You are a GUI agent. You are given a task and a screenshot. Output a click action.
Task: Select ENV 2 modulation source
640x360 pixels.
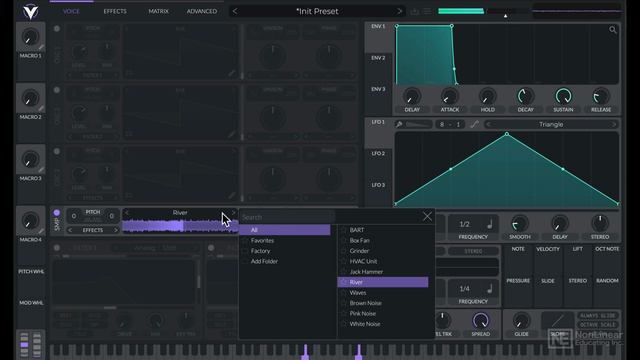coord(378,58)
